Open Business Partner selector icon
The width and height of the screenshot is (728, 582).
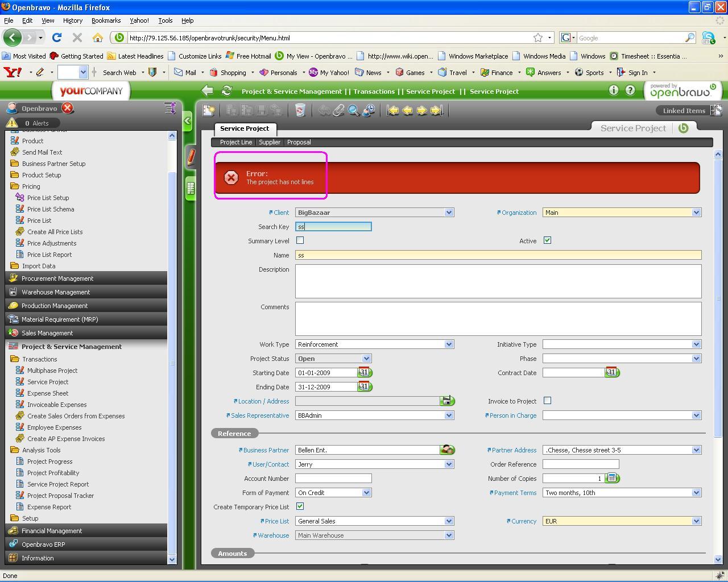point(446,450)
